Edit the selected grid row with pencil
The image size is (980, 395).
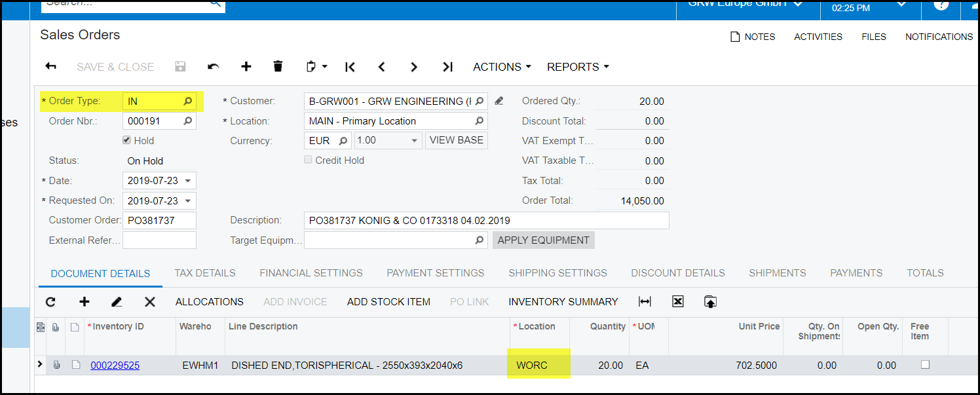[x=117, y=302]
